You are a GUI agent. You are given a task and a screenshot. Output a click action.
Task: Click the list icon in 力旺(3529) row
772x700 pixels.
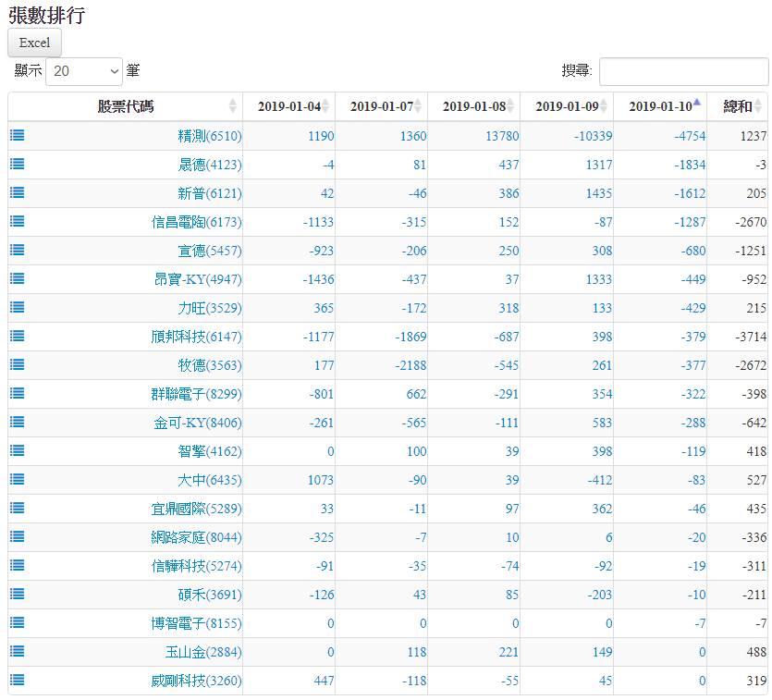(17, 307)
